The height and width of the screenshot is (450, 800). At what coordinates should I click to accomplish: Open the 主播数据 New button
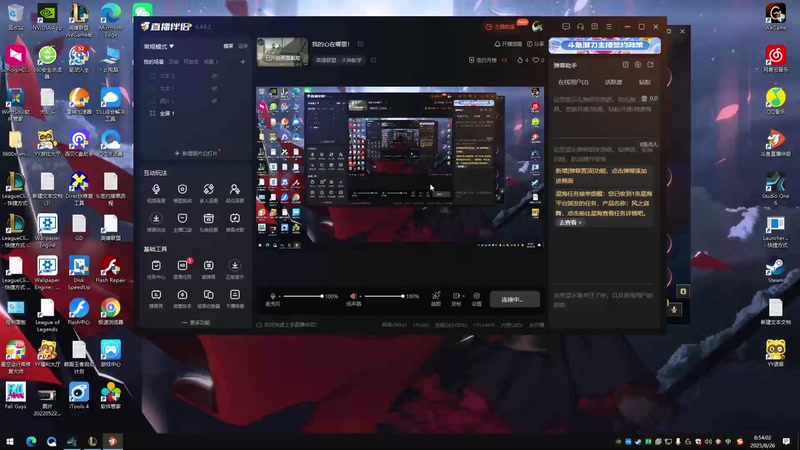pos(507,26)
